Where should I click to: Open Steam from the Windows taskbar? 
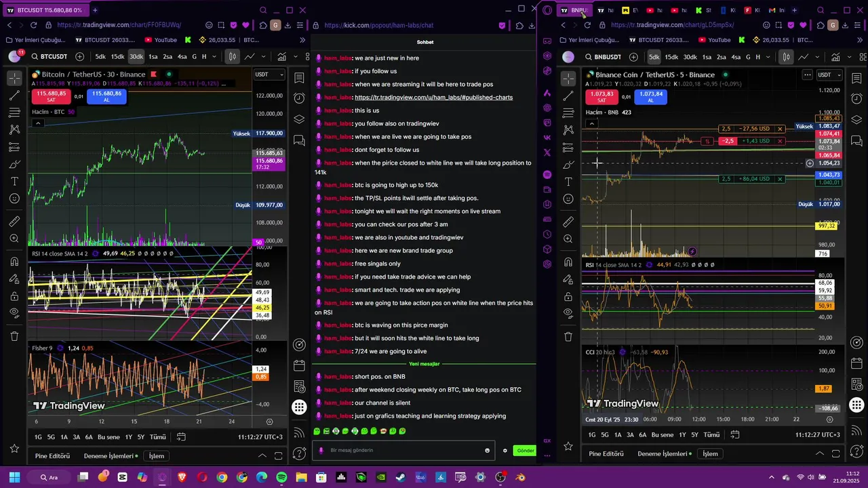(400, 477)
